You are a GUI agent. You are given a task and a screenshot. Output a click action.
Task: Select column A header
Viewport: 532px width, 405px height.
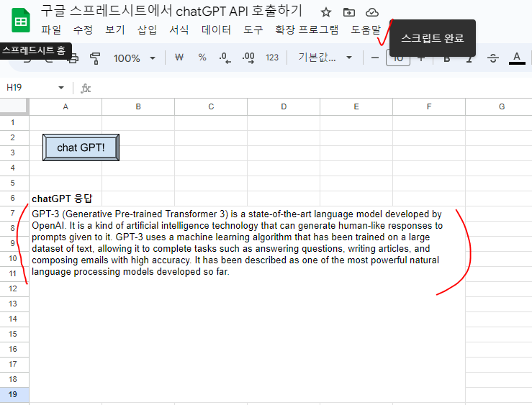click(66, 106)
